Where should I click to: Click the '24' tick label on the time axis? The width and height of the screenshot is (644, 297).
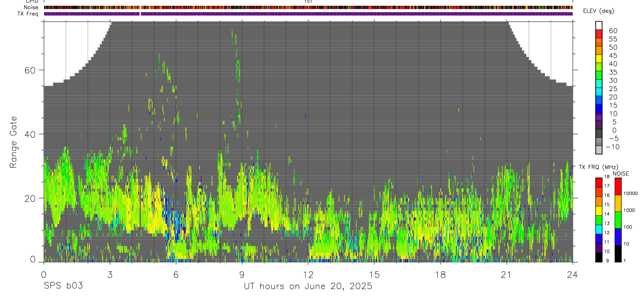click(x=573, y=273)
